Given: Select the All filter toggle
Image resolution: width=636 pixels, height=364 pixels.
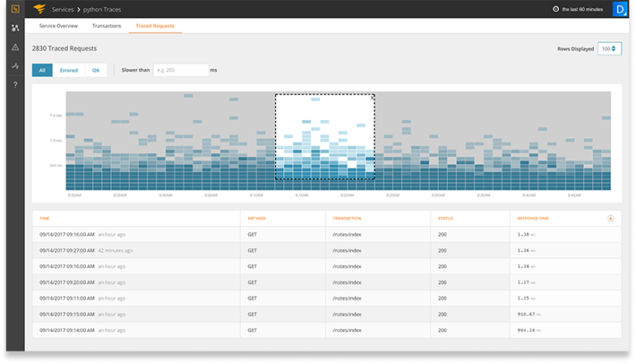Looking at the screenshot, I should 42,70.
